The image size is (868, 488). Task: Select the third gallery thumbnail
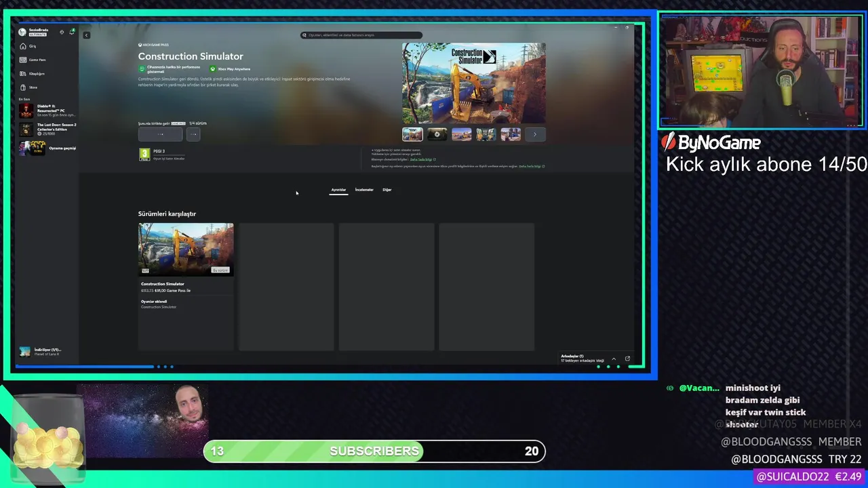pyautogui.click(x=461, y=134)
